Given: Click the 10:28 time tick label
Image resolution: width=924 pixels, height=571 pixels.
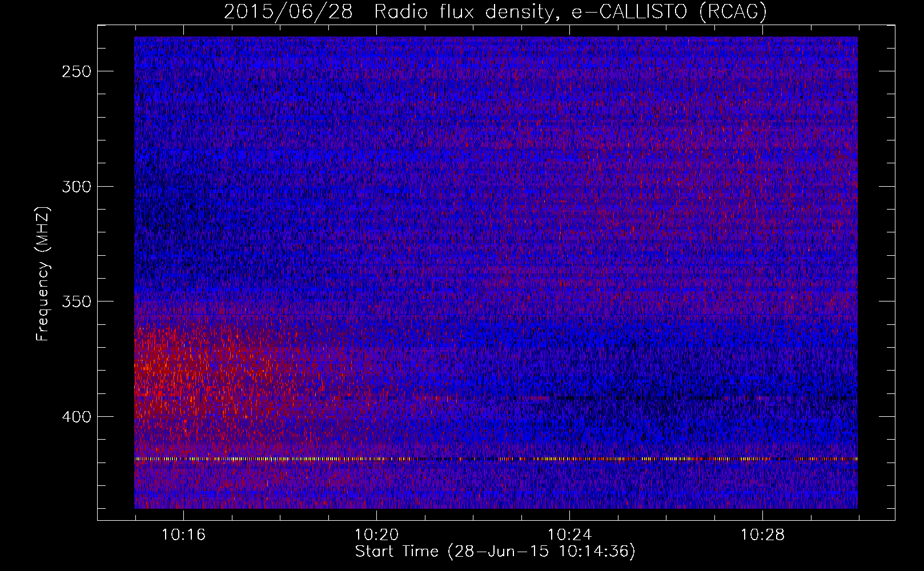Looking at the screenshot, I should point(762,535).
